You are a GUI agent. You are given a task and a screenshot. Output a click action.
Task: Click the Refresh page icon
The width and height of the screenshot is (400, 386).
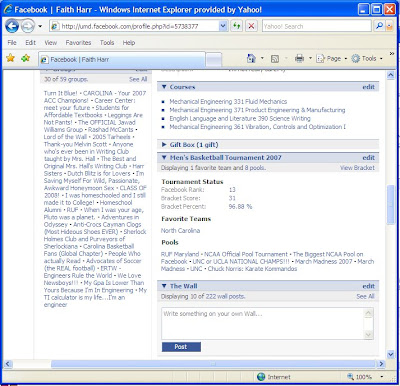coord(236,26)
